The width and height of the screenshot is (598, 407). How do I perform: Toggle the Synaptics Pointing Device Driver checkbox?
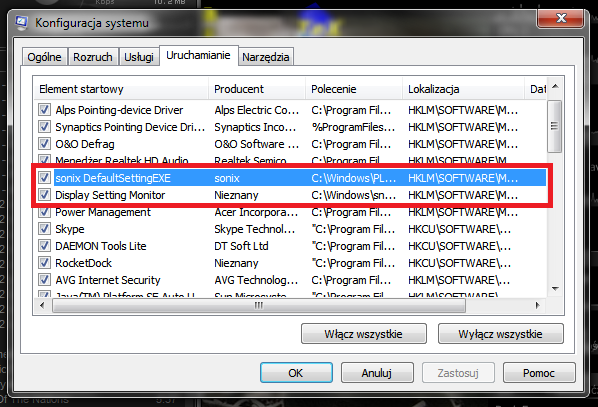pos(44,127)
